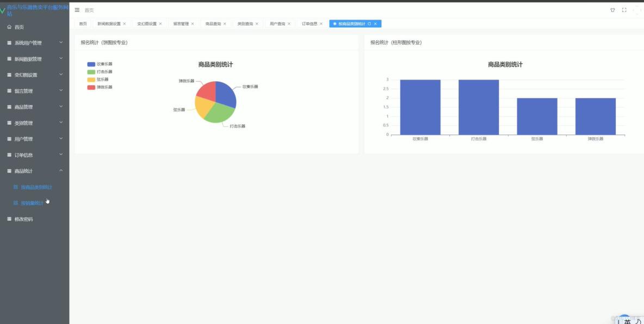Collapse the 商品统计 sidebar section
The width and height of the screenshot is (644, 324).
33,170
